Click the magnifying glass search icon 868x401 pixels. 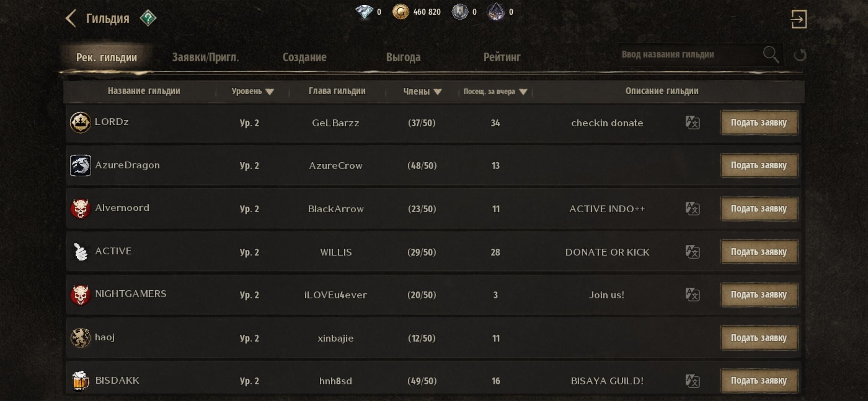click(770, 55)
